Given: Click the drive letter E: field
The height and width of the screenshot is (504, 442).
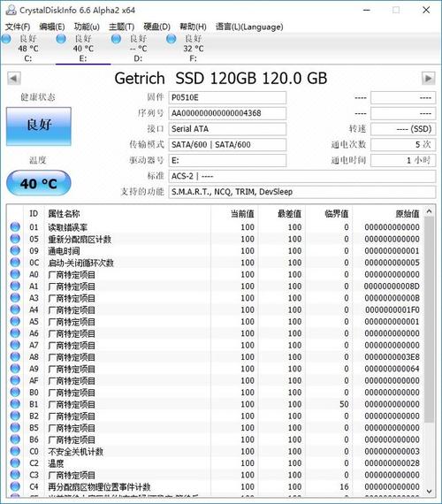Looking at the screenshot, I should click(227, 161).
